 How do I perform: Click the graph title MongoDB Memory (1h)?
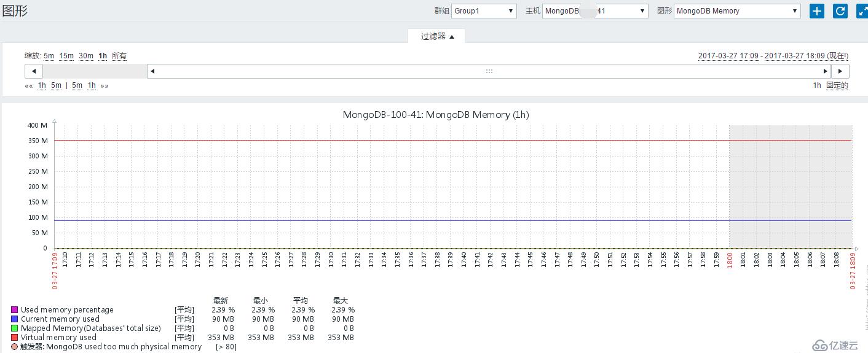(x=436, y=115)
